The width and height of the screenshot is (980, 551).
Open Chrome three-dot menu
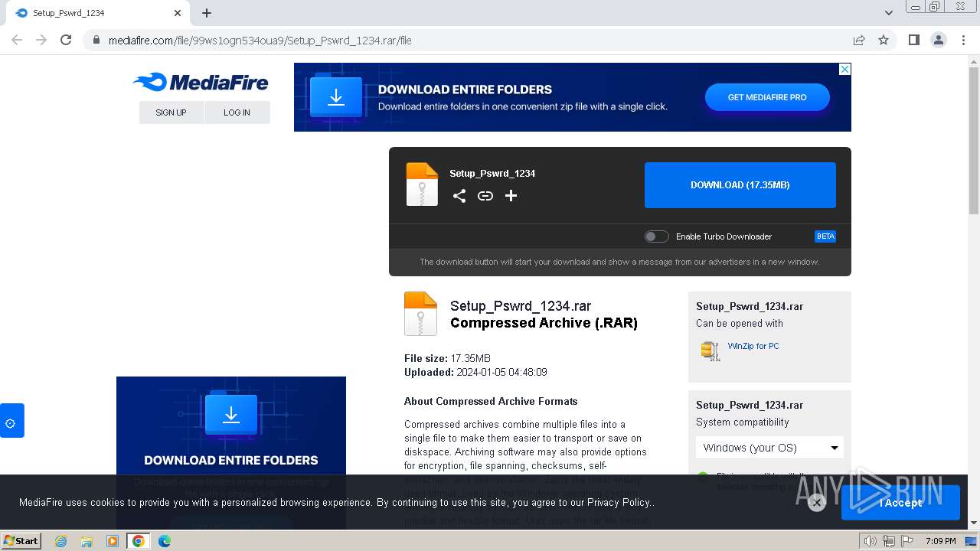(963, 40)
